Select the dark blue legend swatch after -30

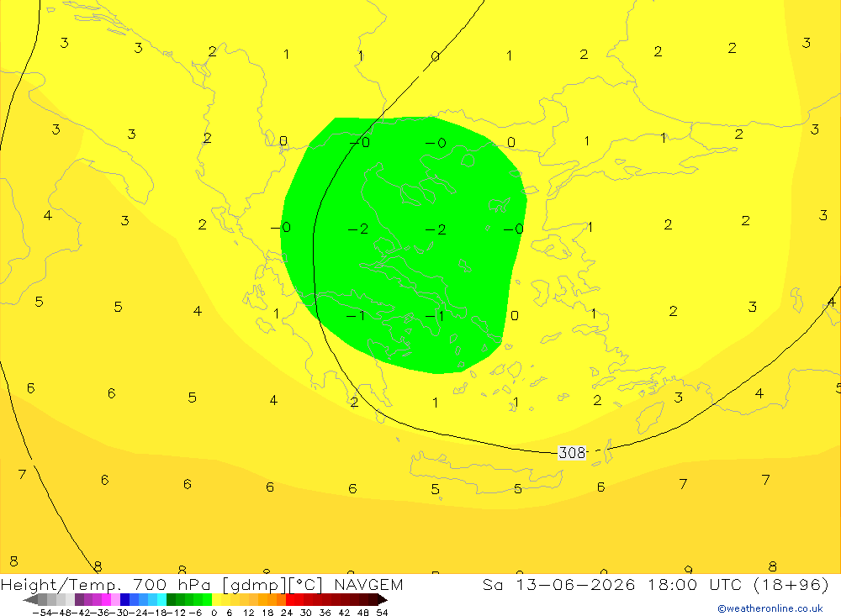coord(124,599)
